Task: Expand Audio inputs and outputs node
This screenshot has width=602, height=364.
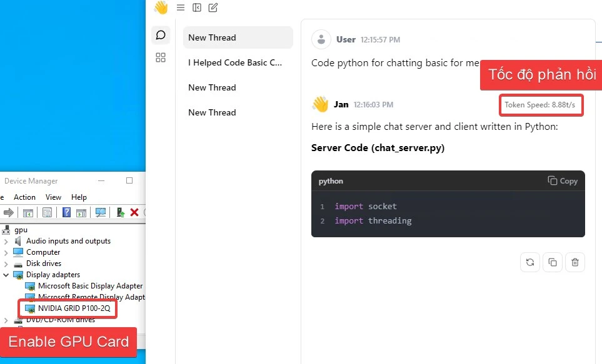Action: pos(6,241)
